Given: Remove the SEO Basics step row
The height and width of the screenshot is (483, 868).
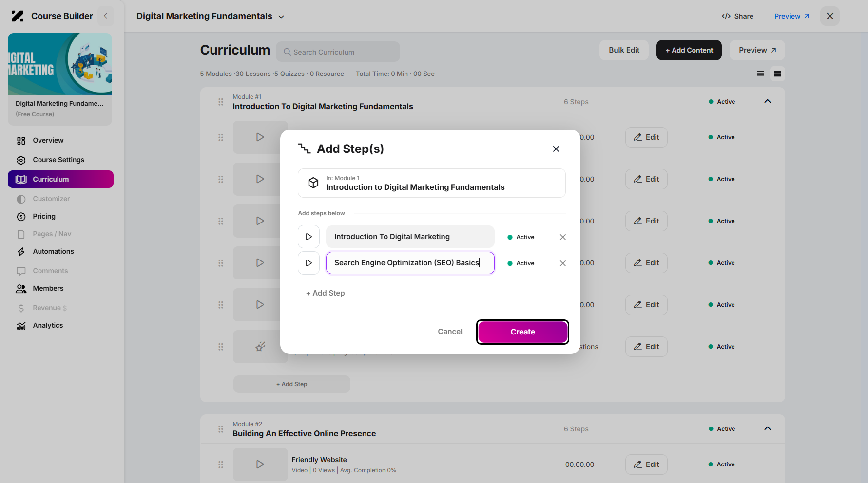Looking at the screenshot, I should (563, 263).
